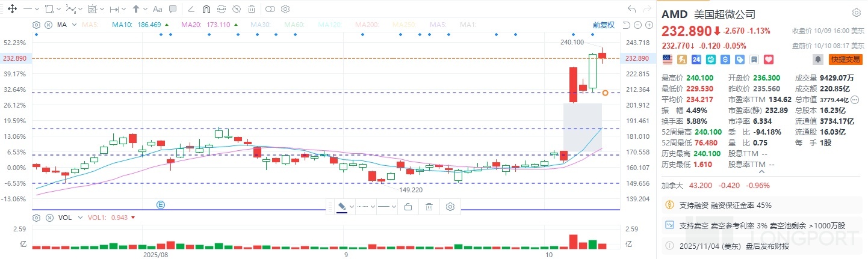868x259 pixels.
Task: Zoom in chart with plus icon
Action: tap(648, 25)
